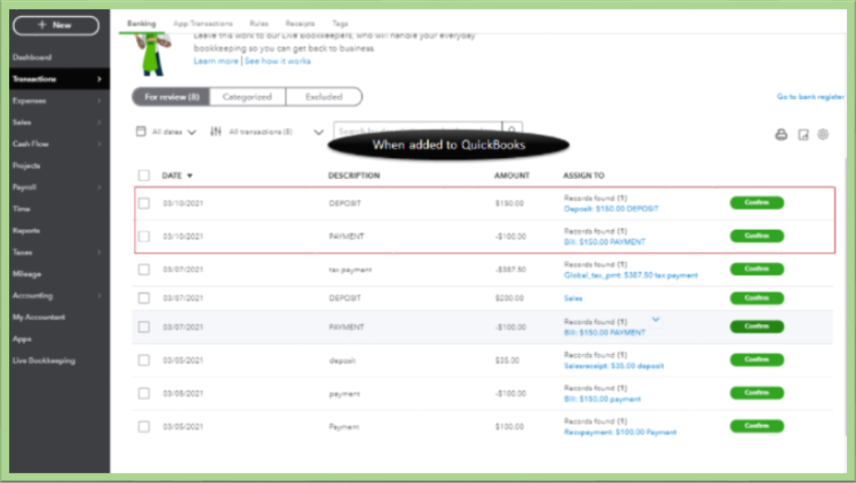Viewport: 856px width, 483px height.
Task: Check the 03/05/2021 -$100.00 payment checkbox
Action: coord(144,393)
